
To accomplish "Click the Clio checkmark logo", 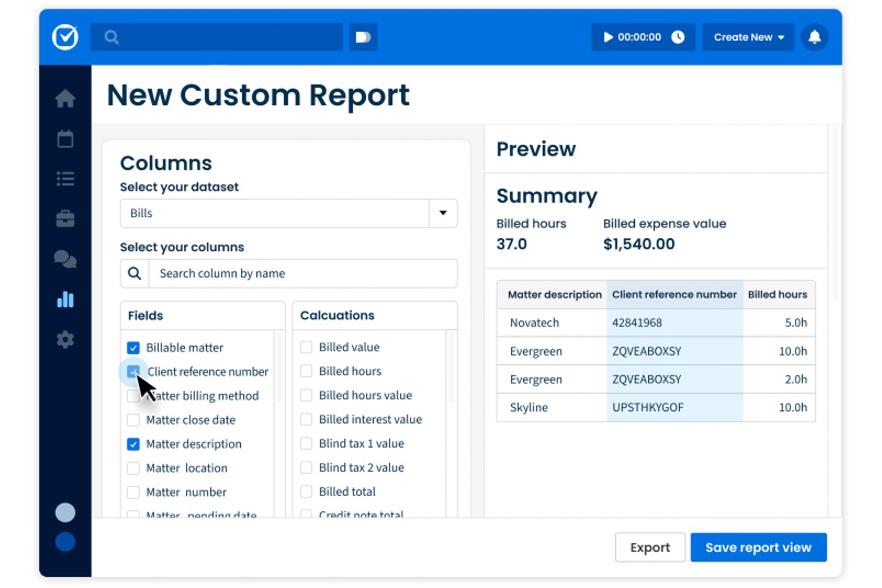I will pyautogui.click(x=65, y=37).
